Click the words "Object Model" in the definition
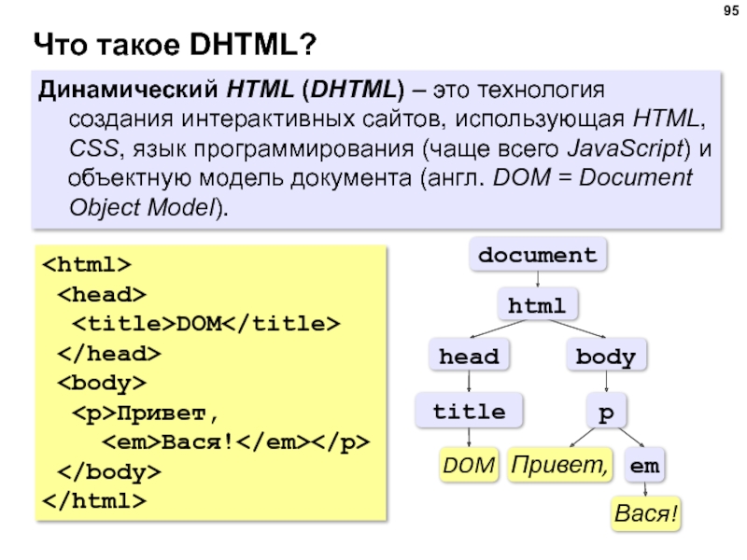 coord(143,207)
